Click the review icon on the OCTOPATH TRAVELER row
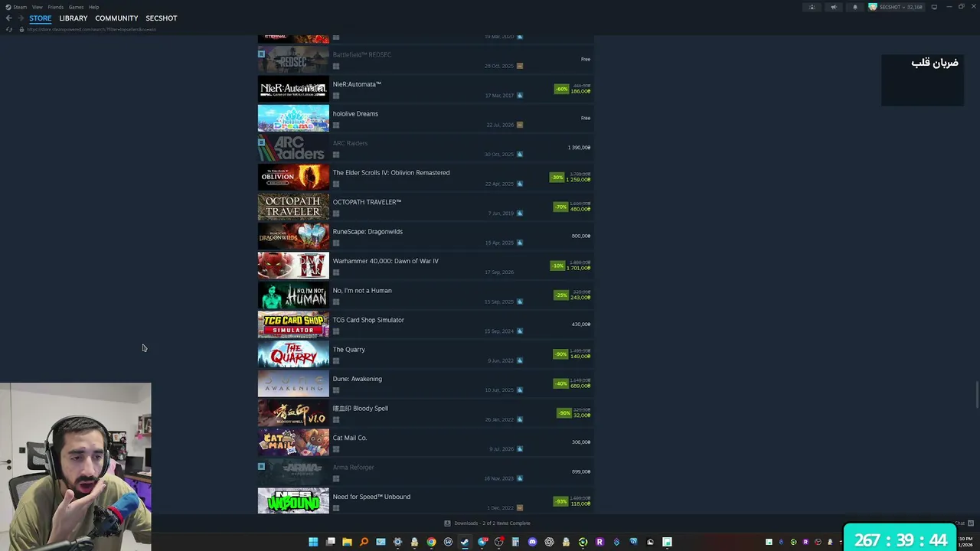This screenshot has width=980, height=551. tap(520, 214)
